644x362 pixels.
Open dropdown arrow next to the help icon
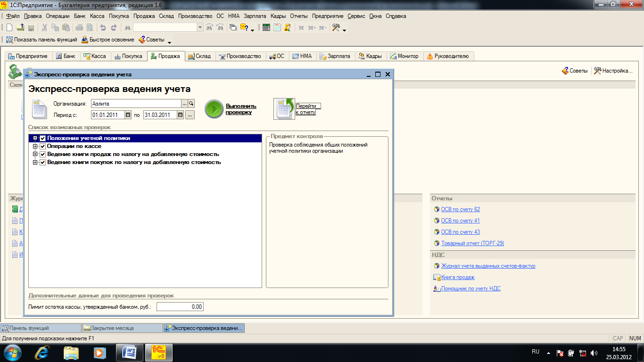point(252,30)
